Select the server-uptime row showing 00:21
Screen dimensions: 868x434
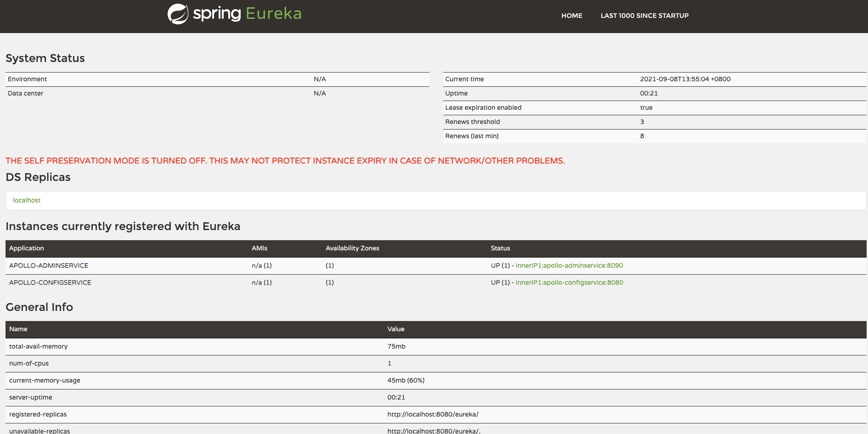click(30, 397)
